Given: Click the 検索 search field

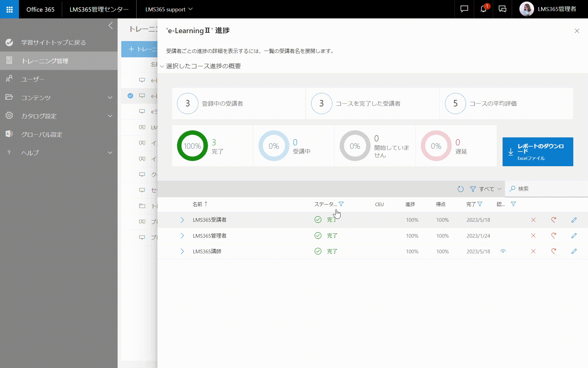Looking at the screenshot, I should 547,189.
